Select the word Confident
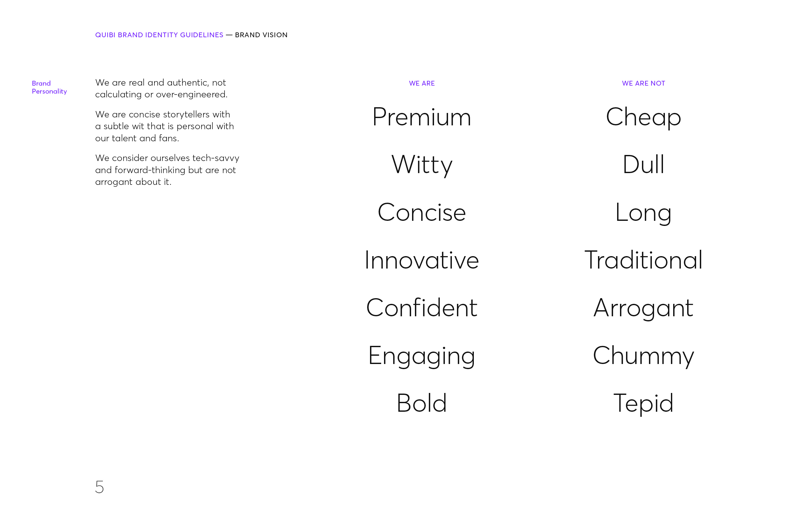Screen dimensions: 812x525 click(422, 307)
